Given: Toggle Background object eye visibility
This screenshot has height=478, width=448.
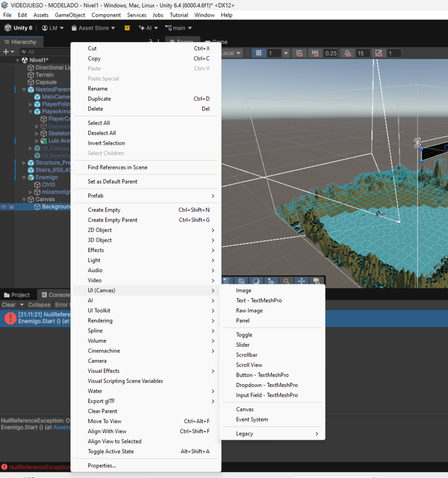Looking at the screenshot, I should click(x=3, y=207).
